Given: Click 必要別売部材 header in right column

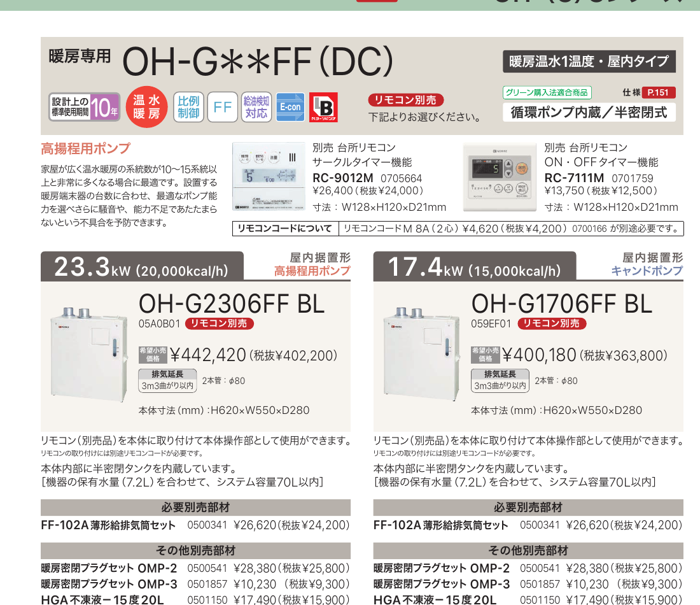Looking at the screenshot, I should point(528,508).
